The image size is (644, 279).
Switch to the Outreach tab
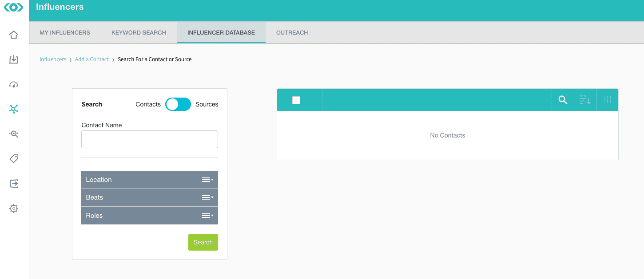pos(292,32)
